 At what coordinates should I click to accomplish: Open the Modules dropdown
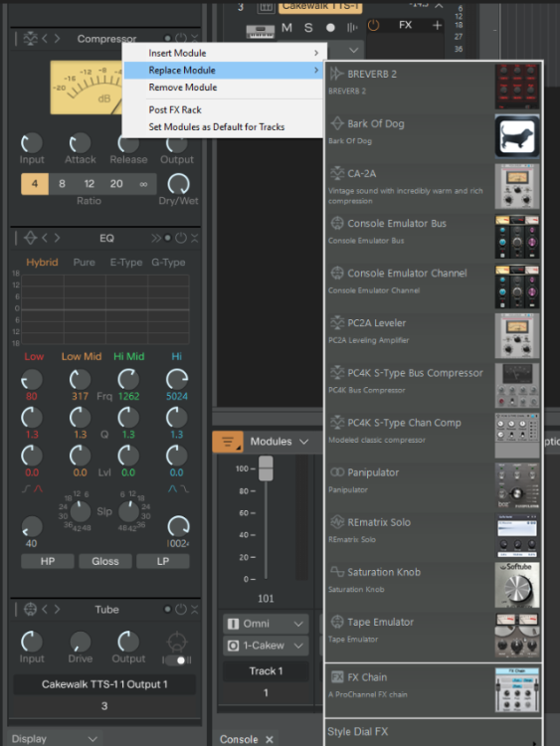279,442
